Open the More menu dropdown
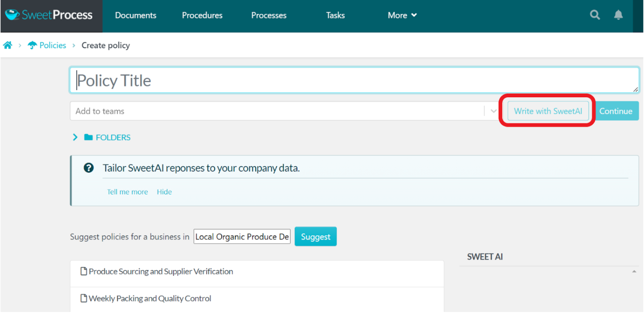 [402, 15]
